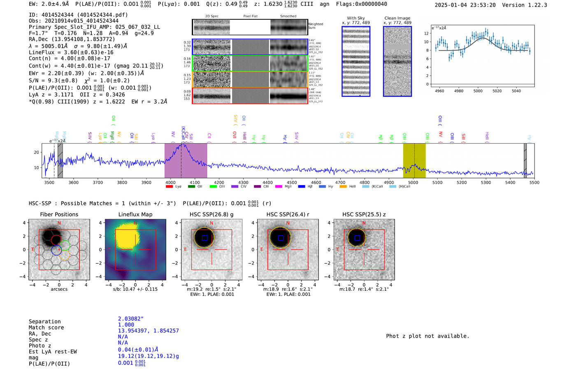The image size is (576, 392).
Task: Open the HSC SSP(25.5) z cutout
Action: (364, 250)
